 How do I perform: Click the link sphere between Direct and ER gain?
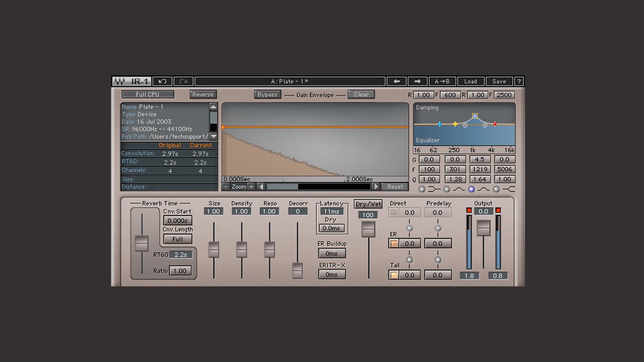pyautogui.click(x=410, y=228)
